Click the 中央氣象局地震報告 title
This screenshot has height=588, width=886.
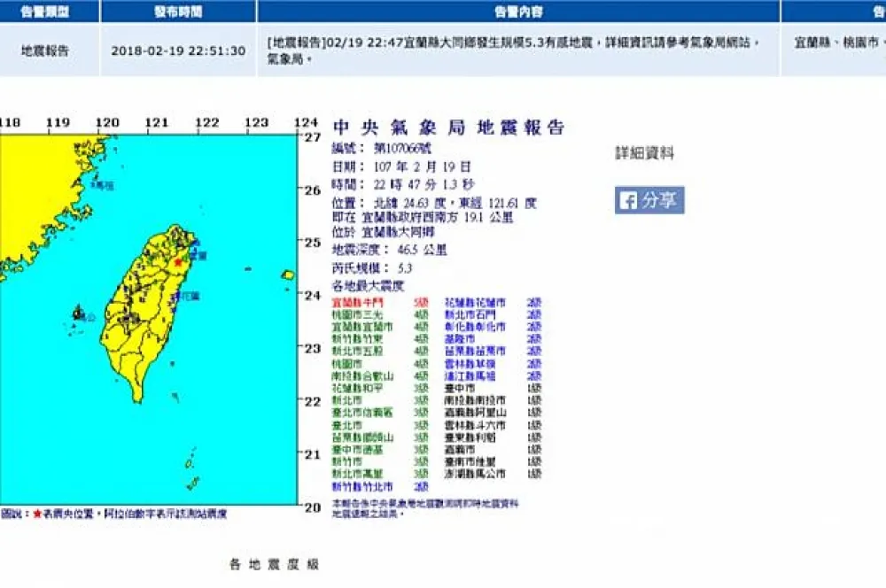click(448, 128)
